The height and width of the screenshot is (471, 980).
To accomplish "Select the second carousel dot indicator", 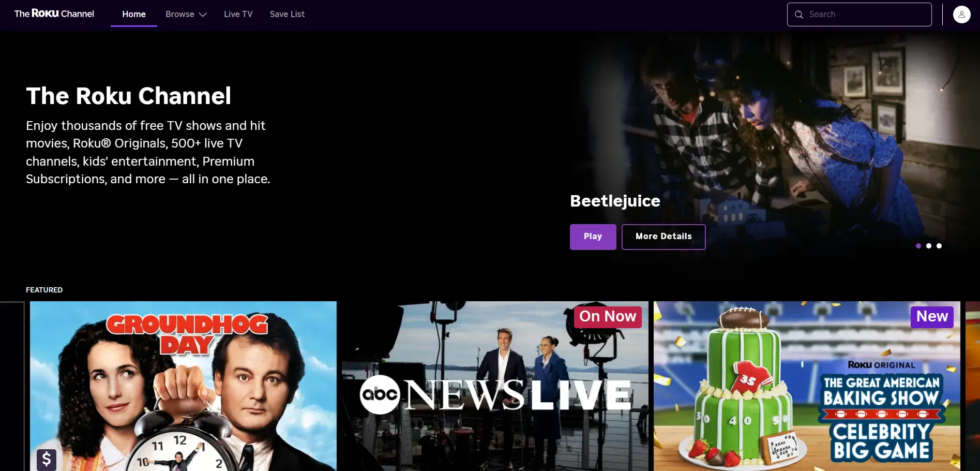I will coord(929,246).
